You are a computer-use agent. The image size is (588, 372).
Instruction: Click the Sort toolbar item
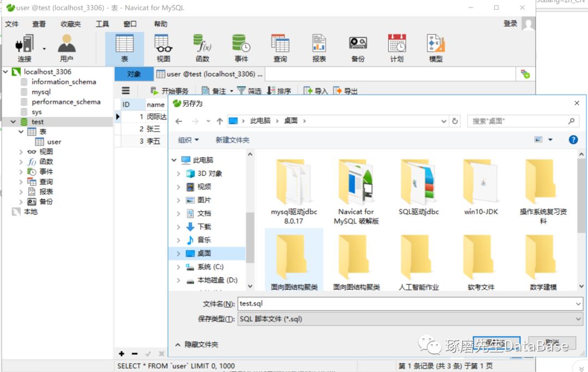point(279,91)
